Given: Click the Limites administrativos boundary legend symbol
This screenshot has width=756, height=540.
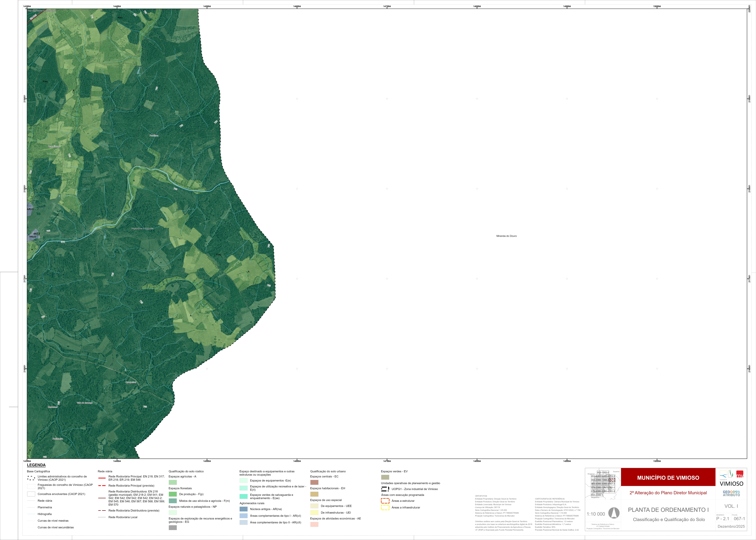Looking at the screenshot, I should coord(31,478).
